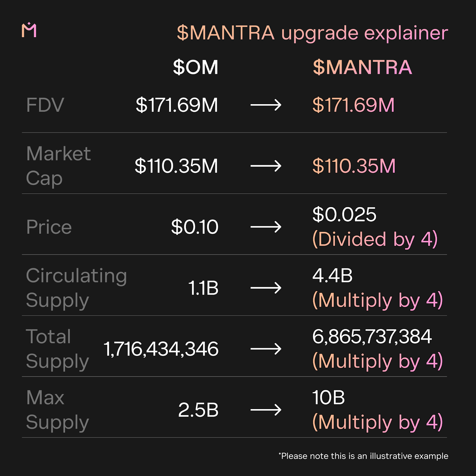Click the 10B max supply value
Image resolution: width=476 pixels, height=476 pixels.
point(328,397)
